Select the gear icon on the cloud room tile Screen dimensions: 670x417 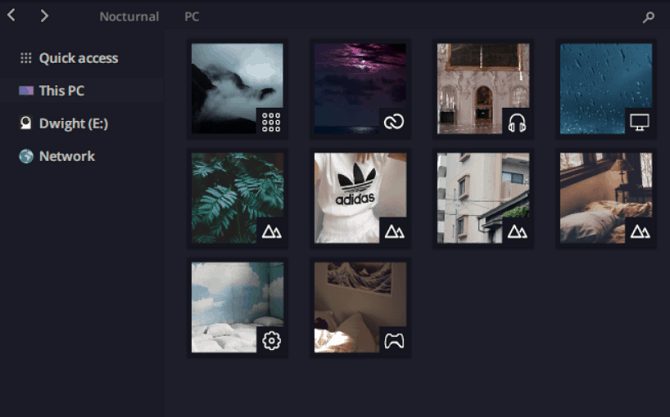point(271,341)
